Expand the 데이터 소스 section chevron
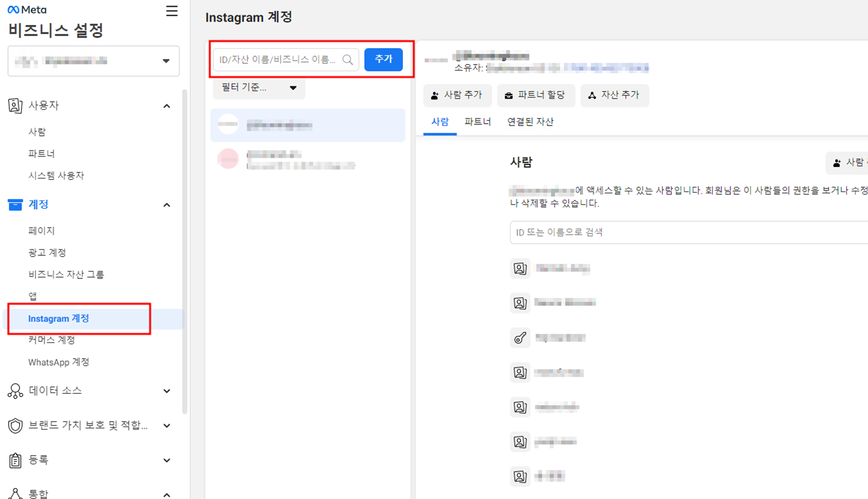 click(x=167, y=391)
